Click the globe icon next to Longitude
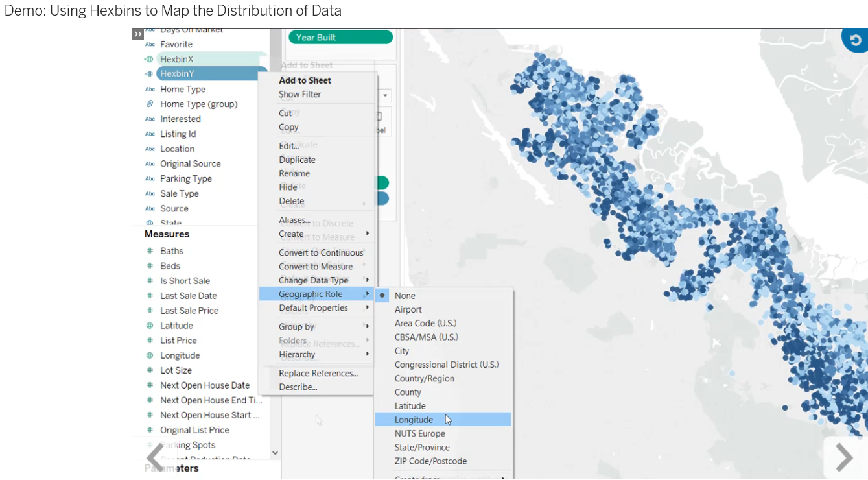 click(150, 355)
